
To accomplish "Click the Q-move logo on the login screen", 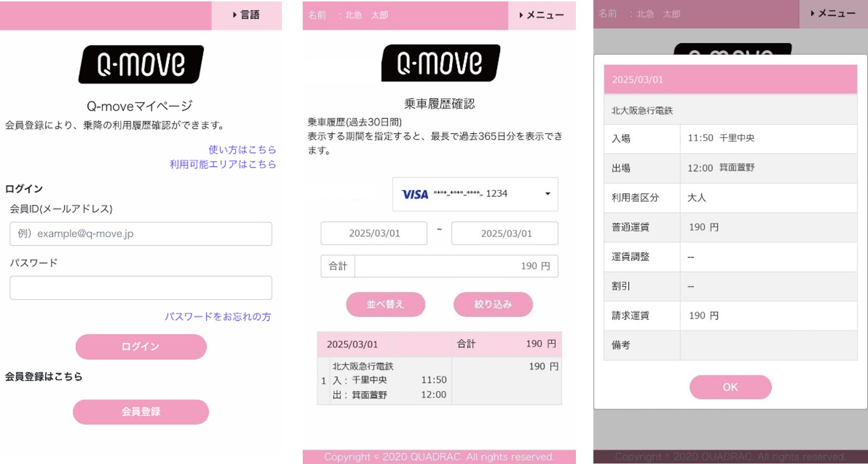I will pyautogui.click(x=141, y=64).
